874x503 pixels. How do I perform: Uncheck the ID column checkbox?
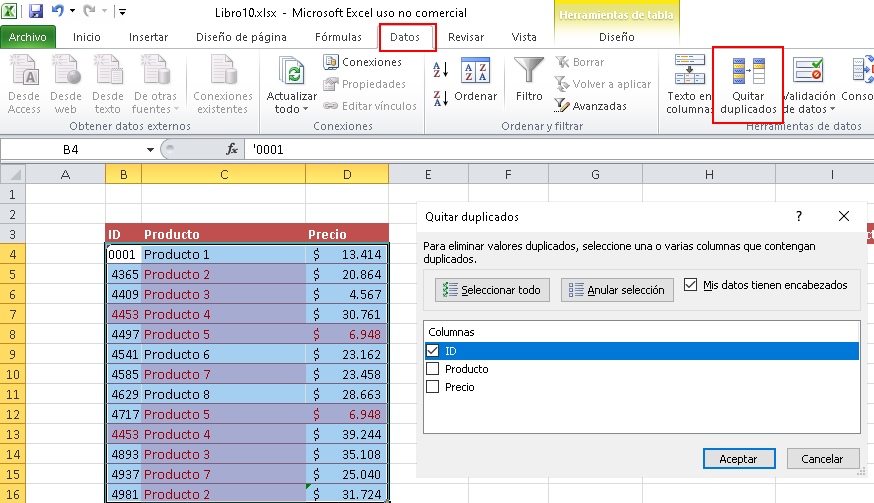(433, 351)
